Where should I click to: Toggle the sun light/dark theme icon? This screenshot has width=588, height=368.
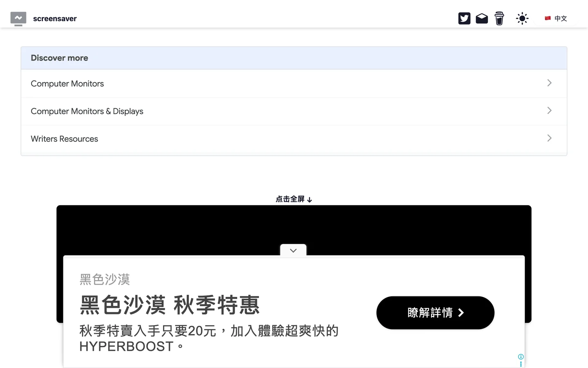522,18
